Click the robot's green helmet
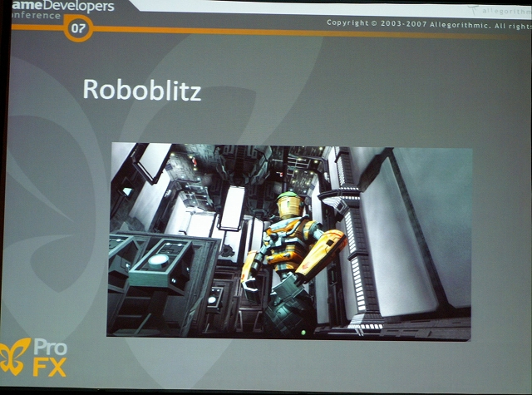Image resolution: width=532 pixels, height=395 pixels. (288, 200)
